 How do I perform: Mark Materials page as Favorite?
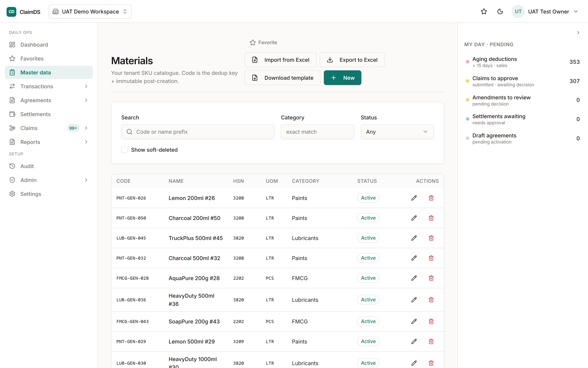(263, 42)
